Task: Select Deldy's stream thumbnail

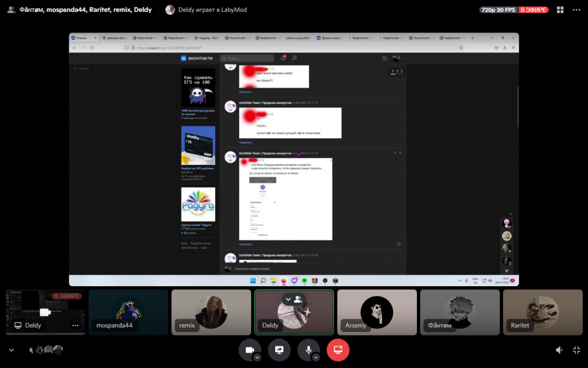Action: pyautogui.click(x=45, y=312)
